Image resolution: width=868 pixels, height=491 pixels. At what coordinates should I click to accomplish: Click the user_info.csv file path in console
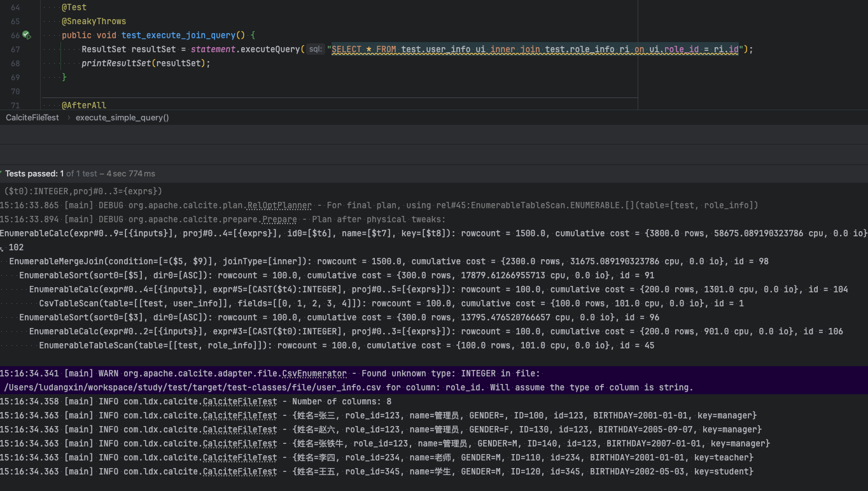(193, 388)
